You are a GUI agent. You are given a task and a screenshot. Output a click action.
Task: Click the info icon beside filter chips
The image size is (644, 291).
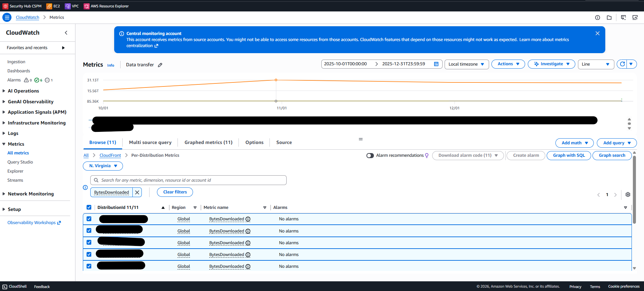pyautogui.click(x=85, y=187)
